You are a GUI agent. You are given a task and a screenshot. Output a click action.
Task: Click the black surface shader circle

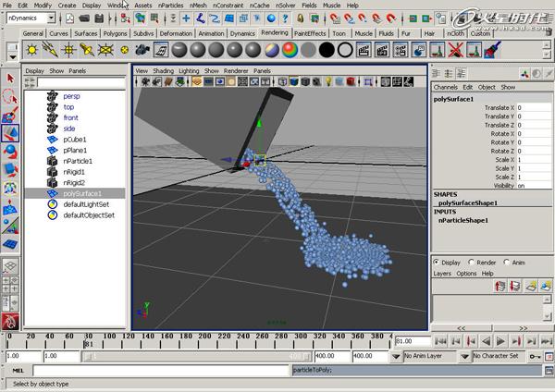click(327, 50)
